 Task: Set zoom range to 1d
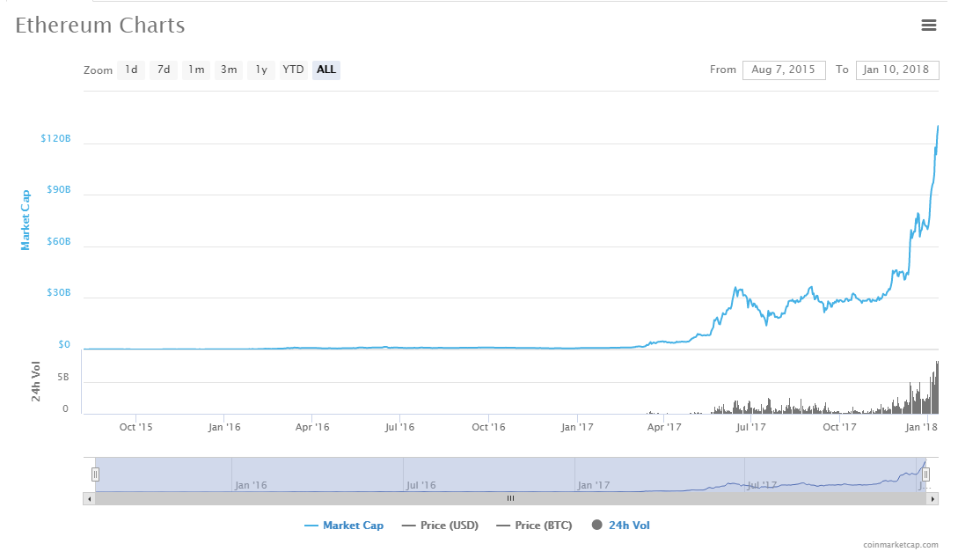pos(131,70)
